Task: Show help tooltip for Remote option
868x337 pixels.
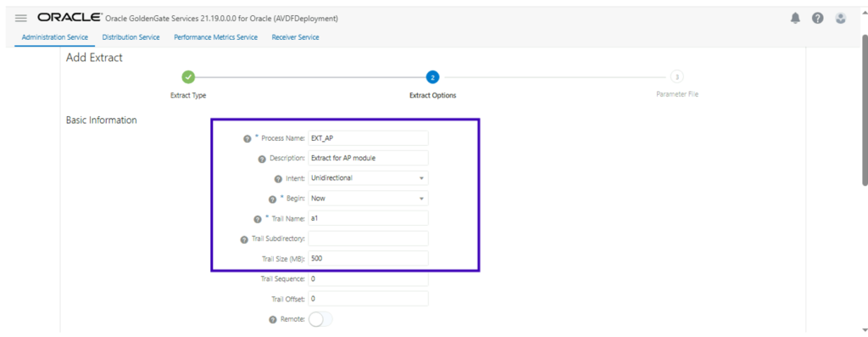Action: [272, 320]
